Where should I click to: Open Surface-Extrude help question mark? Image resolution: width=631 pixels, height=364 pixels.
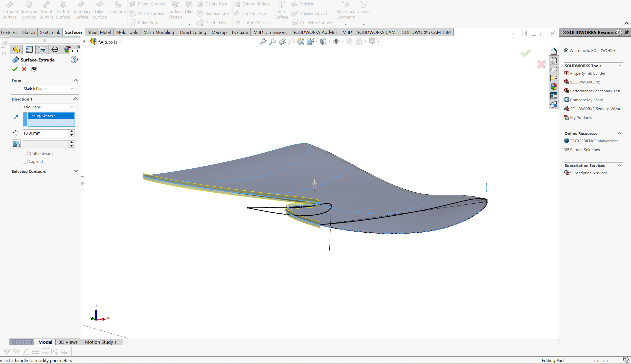point(74,60)
